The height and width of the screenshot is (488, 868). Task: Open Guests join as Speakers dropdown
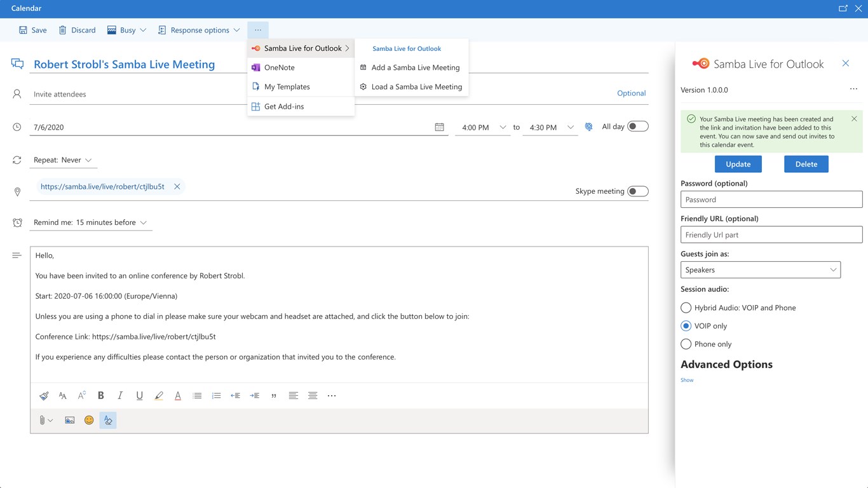761,270
